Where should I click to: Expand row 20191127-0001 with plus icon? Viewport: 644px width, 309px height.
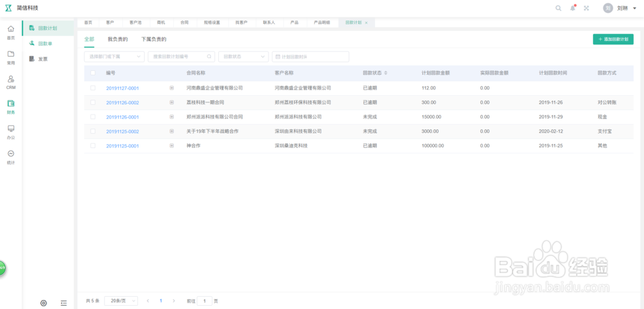[172, 88]
